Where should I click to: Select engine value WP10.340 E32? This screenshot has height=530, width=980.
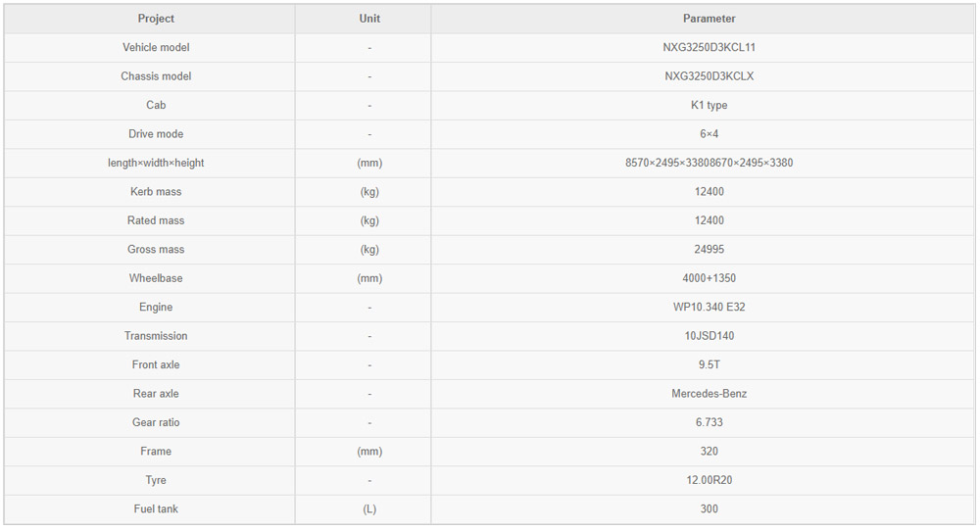point(709,307)
